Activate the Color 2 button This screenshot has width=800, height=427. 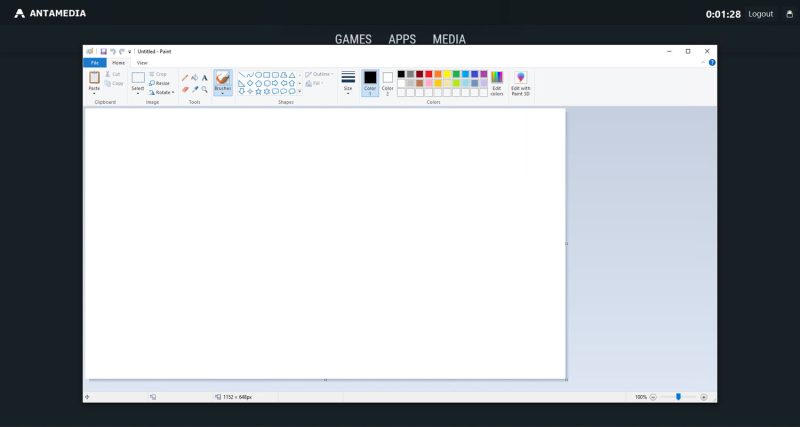(x=388, y=83)
